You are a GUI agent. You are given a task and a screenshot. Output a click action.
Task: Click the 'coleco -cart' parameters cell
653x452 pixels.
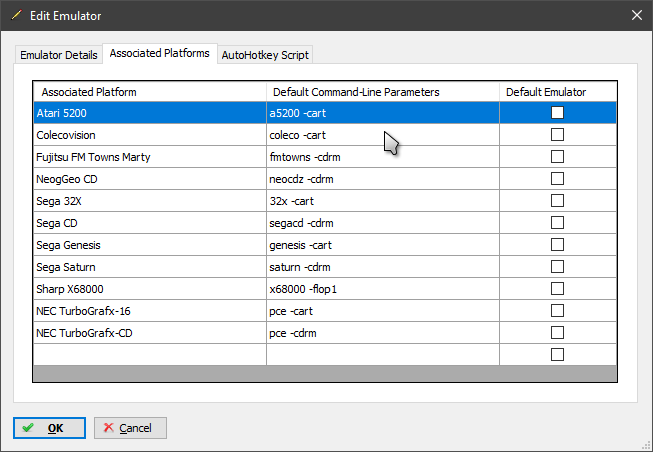click(383, 135)
